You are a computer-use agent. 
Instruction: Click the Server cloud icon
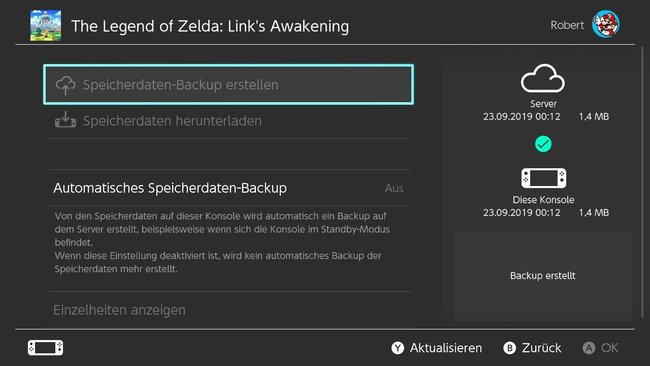point(543,78)
